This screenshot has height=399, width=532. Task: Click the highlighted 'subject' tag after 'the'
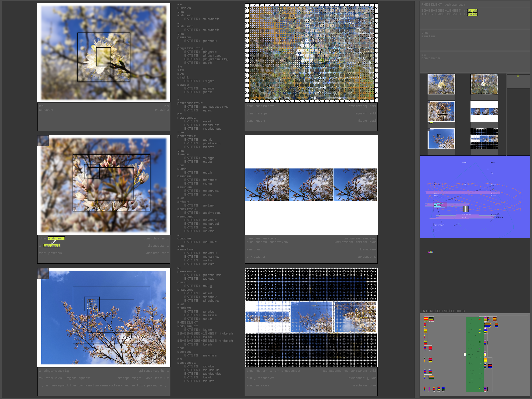pyautogui.click(x=56, y=238)
